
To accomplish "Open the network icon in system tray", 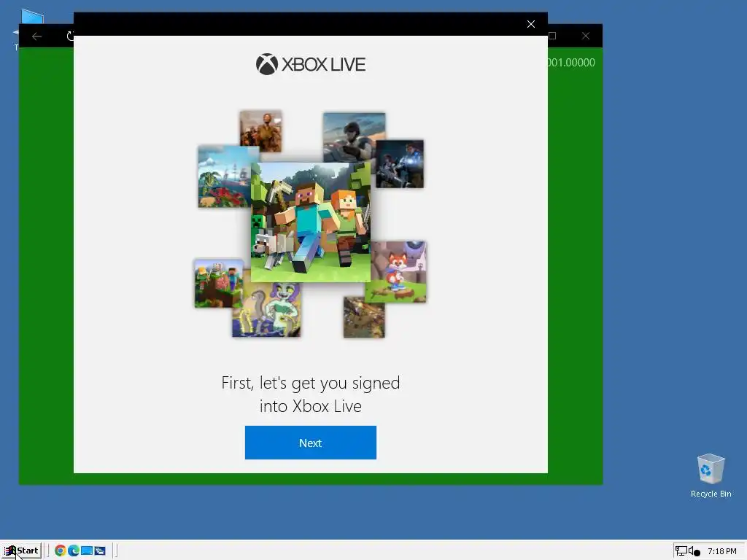I will pyautogui.click(x=681, y=551).
